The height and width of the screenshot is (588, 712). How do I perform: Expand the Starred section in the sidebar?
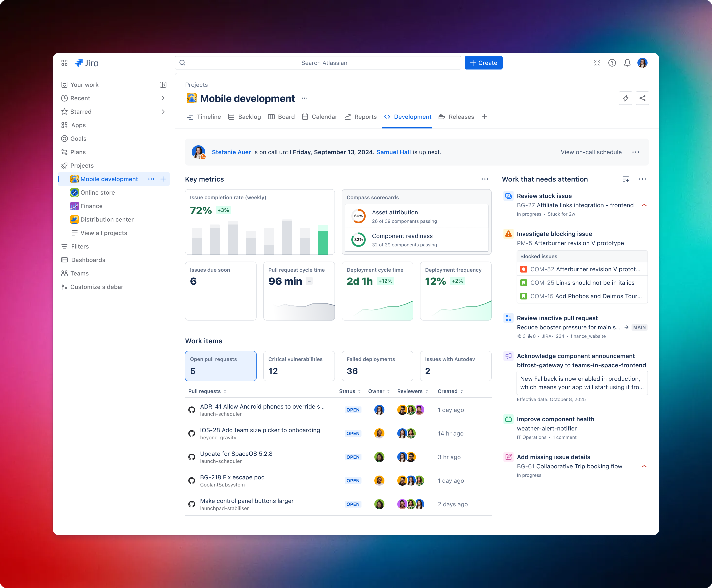point(163,111)
